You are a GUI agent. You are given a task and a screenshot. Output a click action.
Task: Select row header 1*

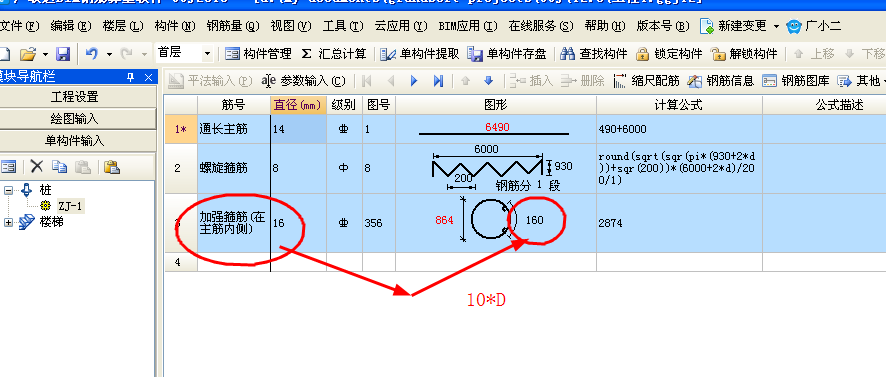pyautogui.click(x=181, y=129)
